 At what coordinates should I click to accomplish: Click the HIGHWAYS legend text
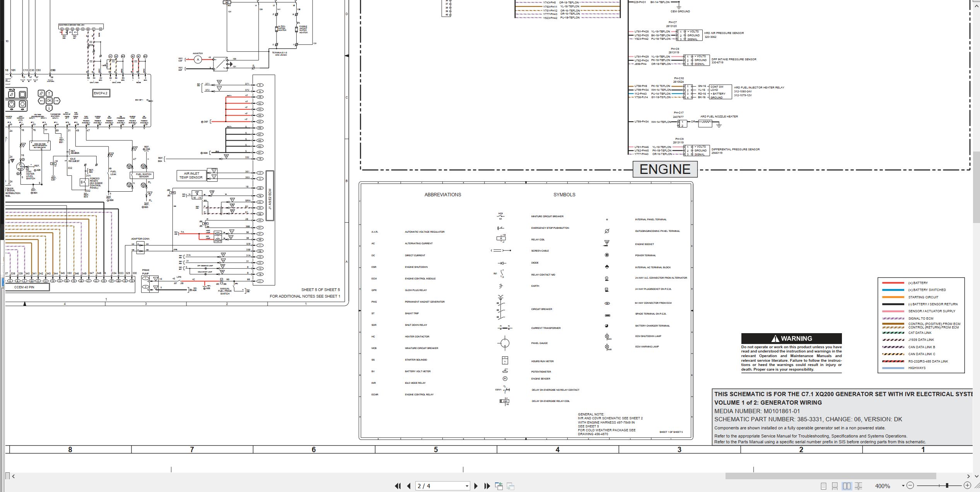pos(917,368)
